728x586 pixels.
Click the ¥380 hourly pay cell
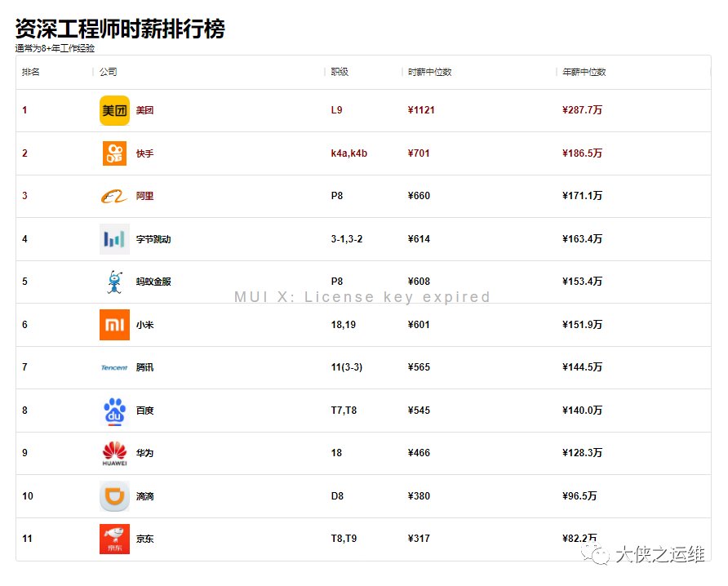[x=419, y=496]
